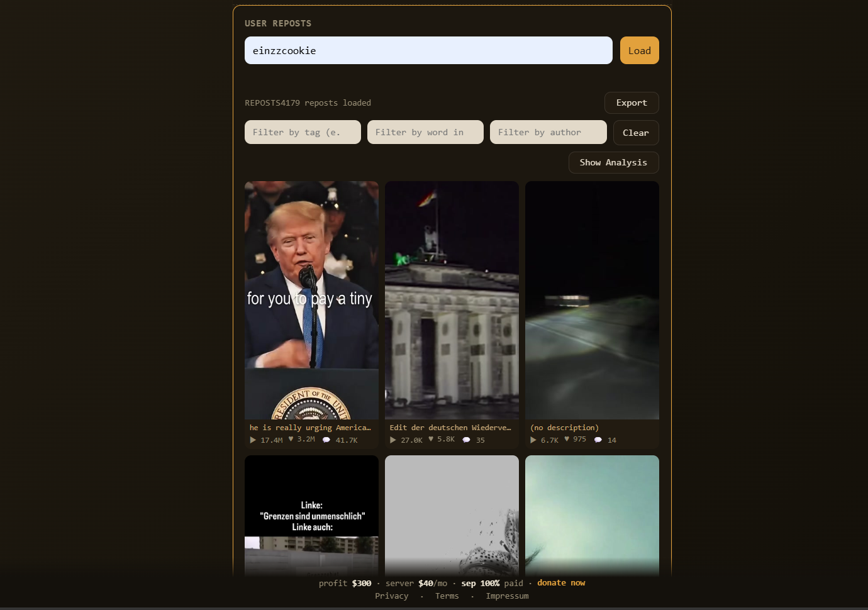
Task: Open the Impressum link
Action: pos(507,596)
